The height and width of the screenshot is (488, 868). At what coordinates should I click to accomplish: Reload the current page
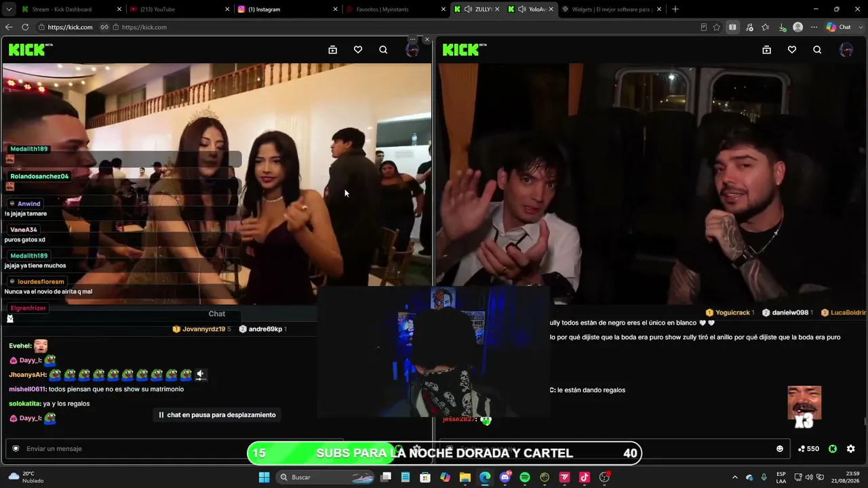coord(25,27)
